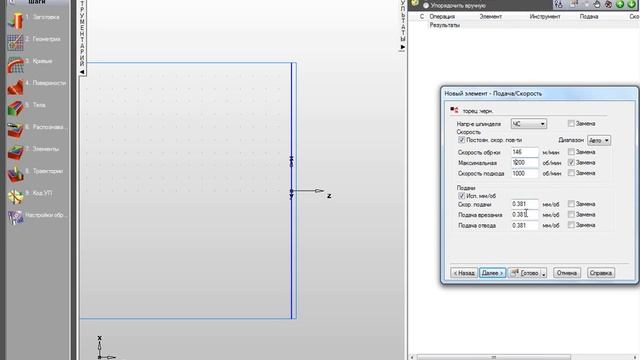Click Элемент column header

point(490,16)
